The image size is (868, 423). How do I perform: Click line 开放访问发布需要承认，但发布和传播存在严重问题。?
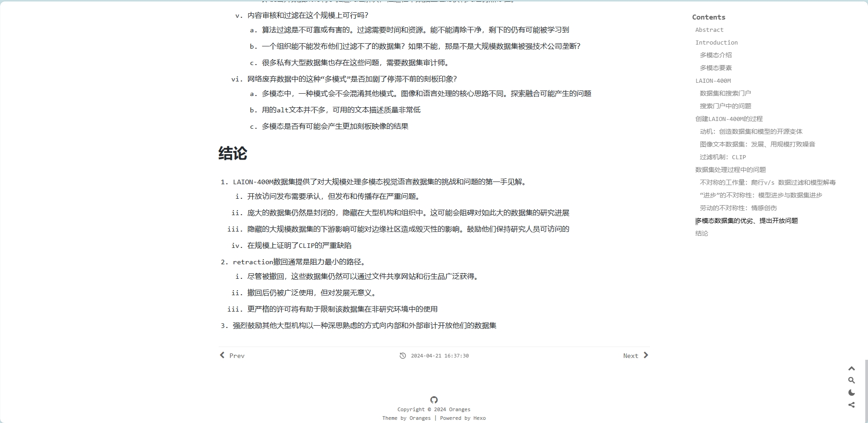point(334,196)
